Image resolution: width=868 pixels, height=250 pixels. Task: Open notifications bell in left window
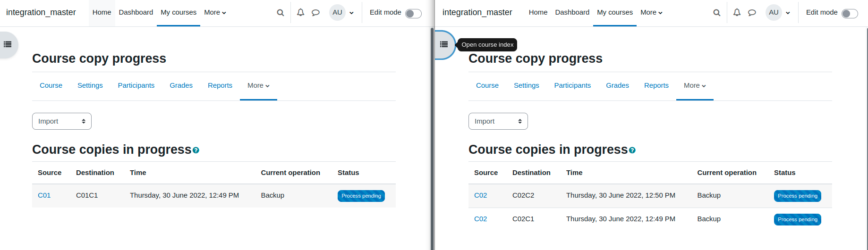point(300,13)
